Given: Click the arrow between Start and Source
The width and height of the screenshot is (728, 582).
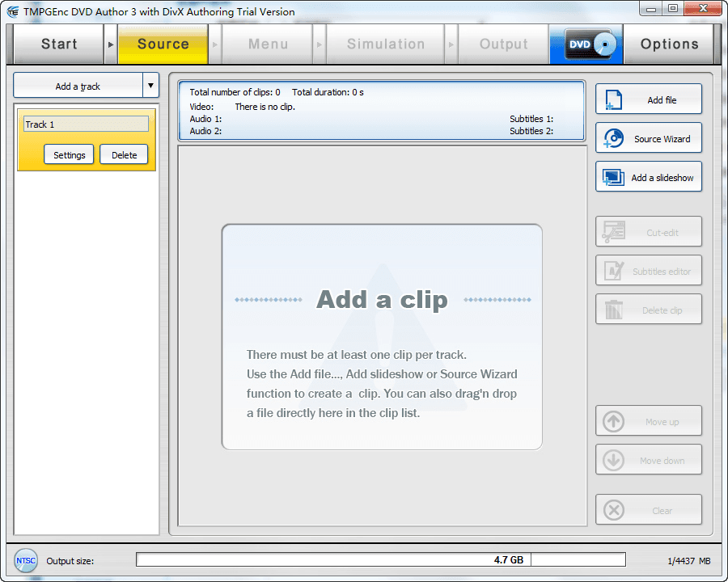Looking at the screenshot, I should click(x=111, y=44).
